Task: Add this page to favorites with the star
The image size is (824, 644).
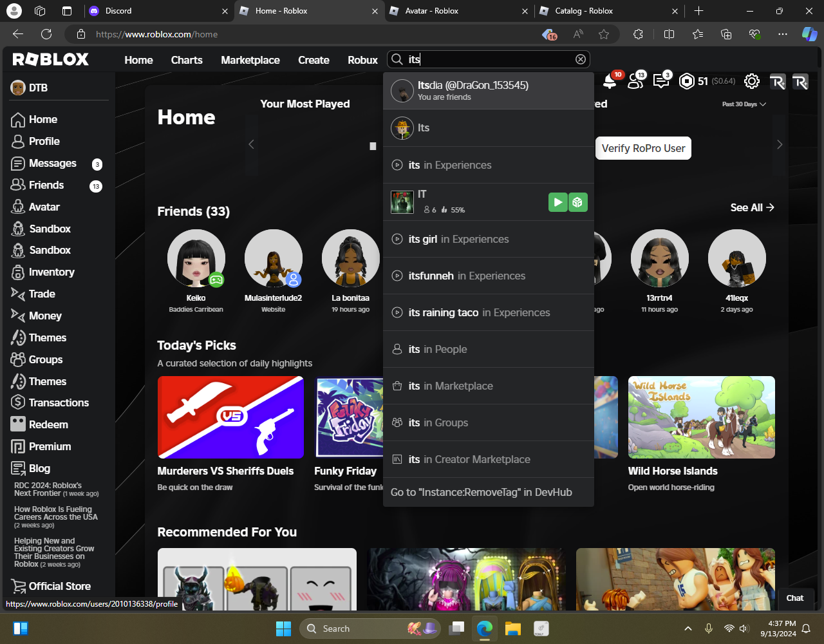Action: [x=604, y=34]
